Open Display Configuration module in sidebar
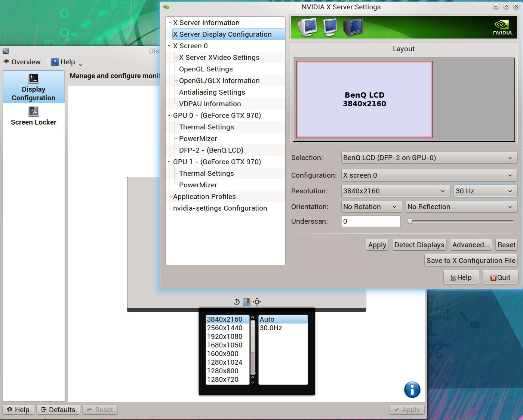 point(34,87)
